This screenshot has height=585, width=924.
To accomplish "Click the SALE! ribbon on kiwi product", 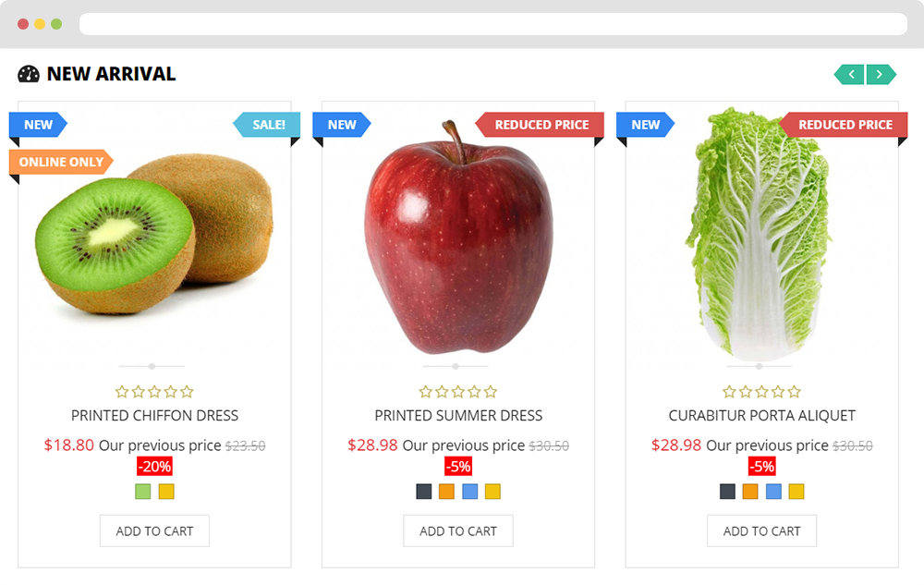I will click(267, 125).
